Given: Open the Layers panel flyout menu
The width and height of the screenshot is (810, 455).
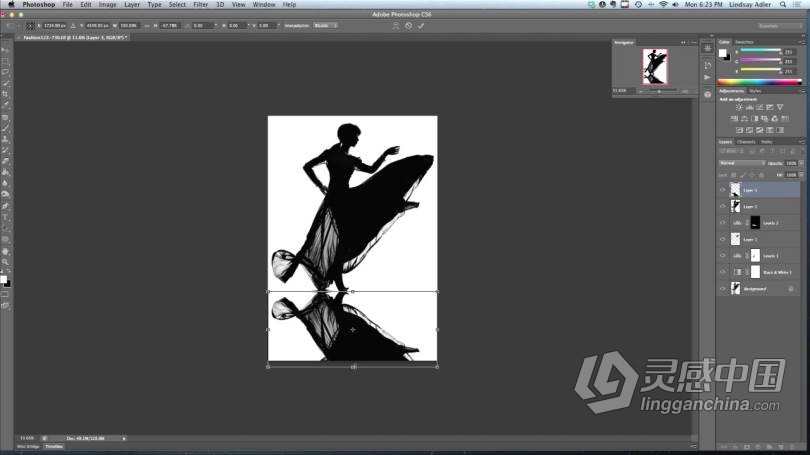Looking at the screenshot, I should 802,142.
